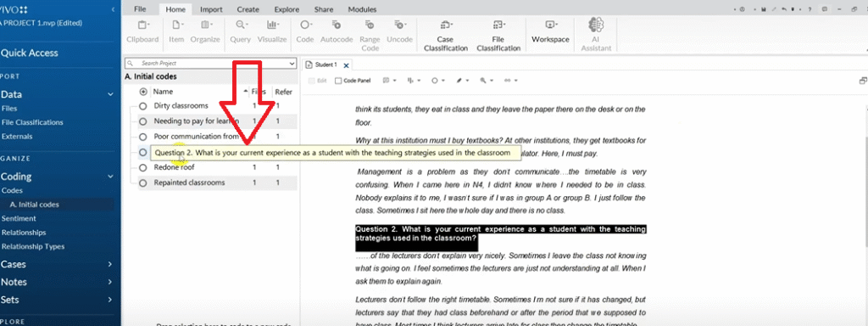The image size is (868, 326).
Task: Collapse the Coding section in sidebar
Action: click(110, 177)
